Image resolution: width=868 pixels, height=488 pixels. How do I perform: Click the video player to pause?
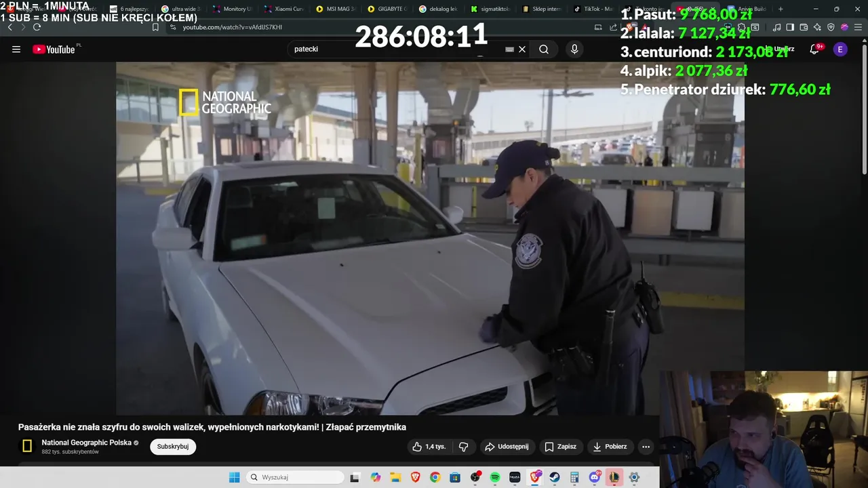coord(430,238)
